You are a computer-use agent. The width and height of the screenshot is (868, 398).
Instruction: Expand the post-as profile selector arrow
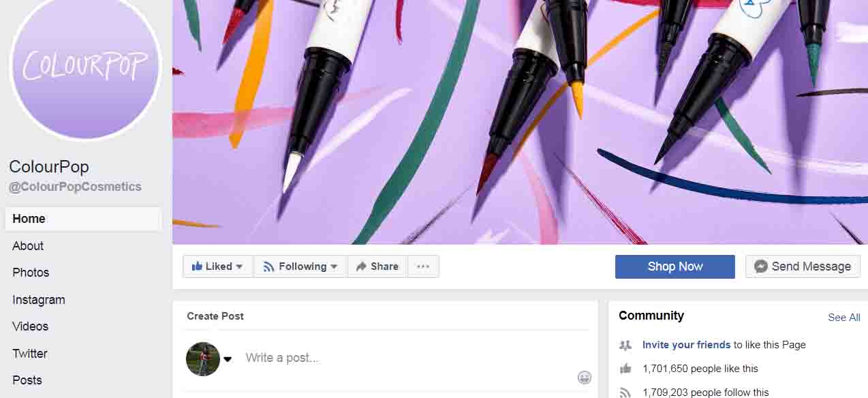click(228, 359)
